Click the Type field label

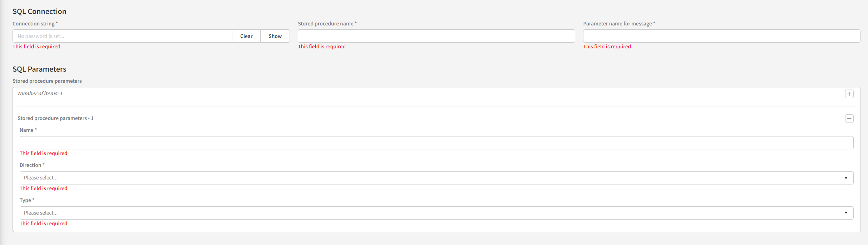click(x=25, y=200)
